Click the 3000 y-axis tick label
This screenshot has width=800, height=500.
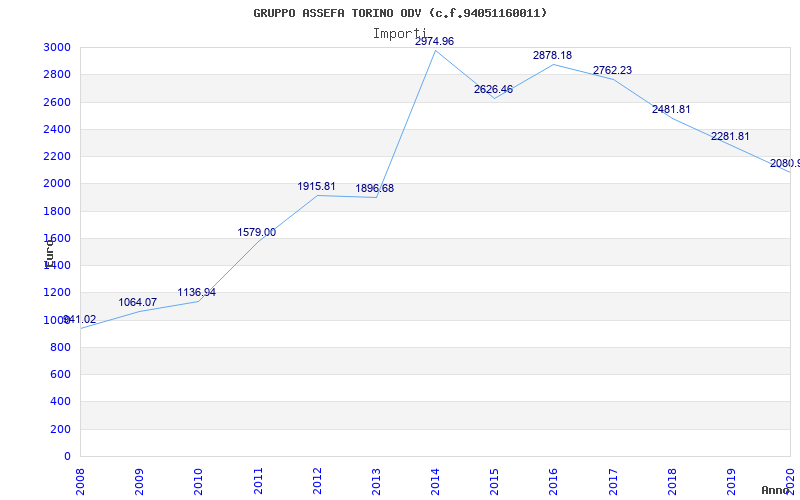(57, 47)
